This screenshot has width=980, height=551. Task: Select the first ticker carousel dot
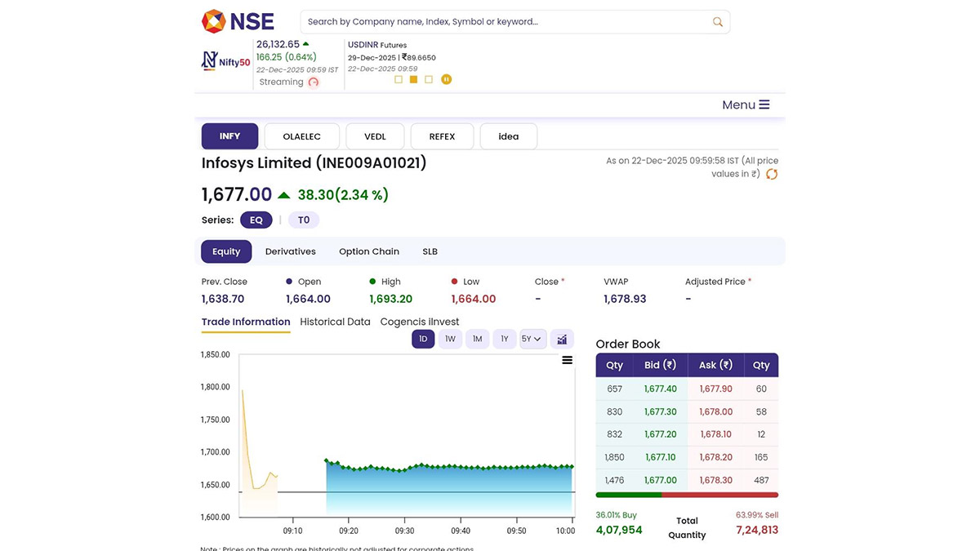(399, 79)
